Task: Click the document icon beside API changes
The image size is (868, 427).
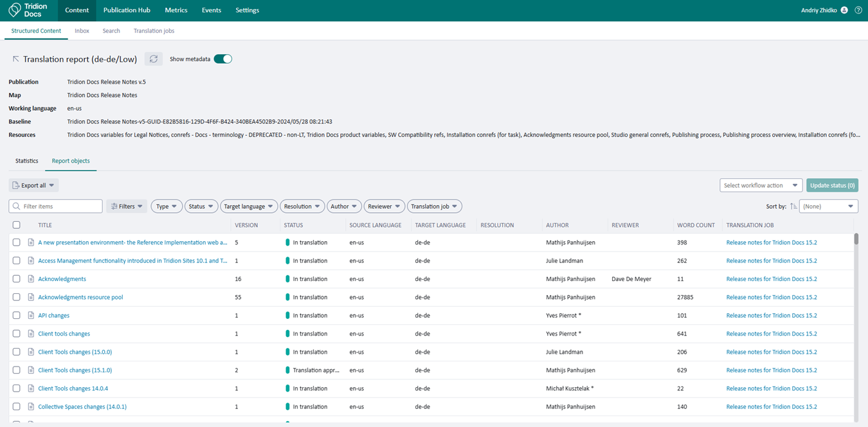Action: 31,316
